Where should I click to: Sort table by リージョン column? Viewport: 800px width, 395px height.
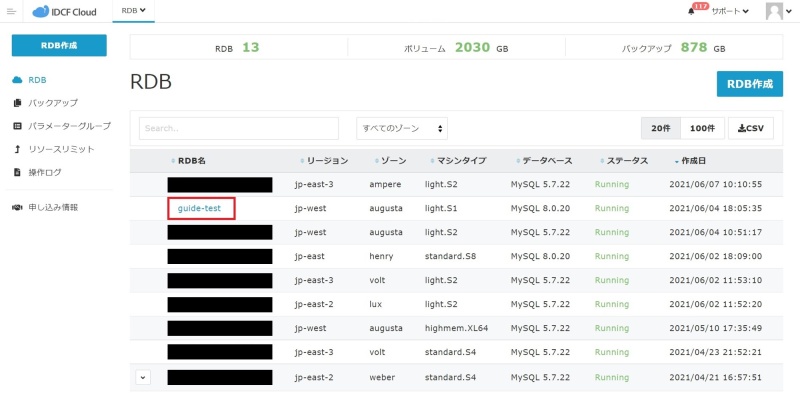[324, 161]
